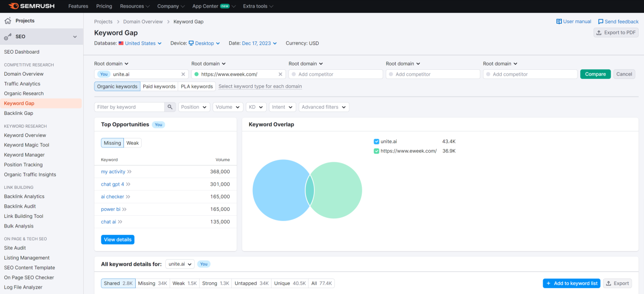644x294 pixels.
Task: Clear the unite.ai domain with X icon
Action: 183,75
